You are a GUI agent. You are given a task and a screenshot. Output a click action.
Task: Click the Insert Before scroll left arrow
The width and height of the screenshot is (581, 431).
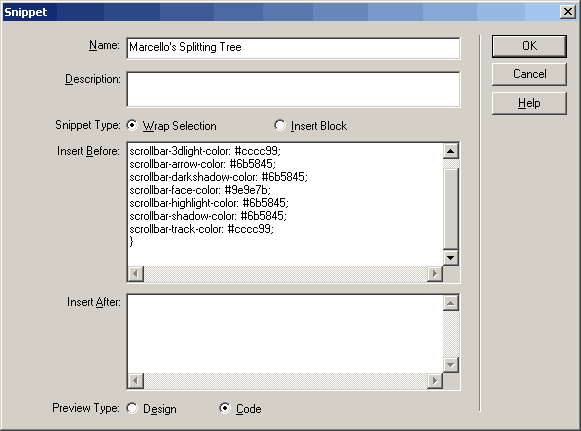[136, 274]
